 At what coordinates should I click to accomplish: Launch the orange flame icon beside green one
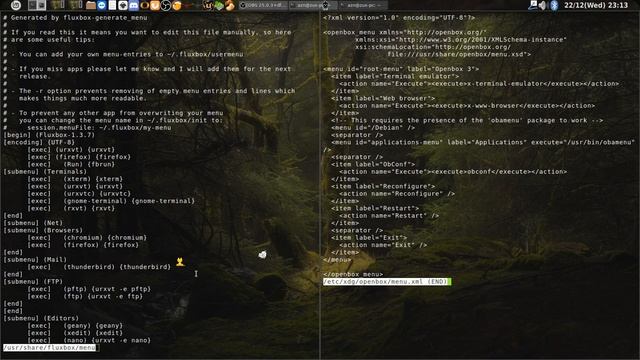pyautogui.click(x=230, y=5)
